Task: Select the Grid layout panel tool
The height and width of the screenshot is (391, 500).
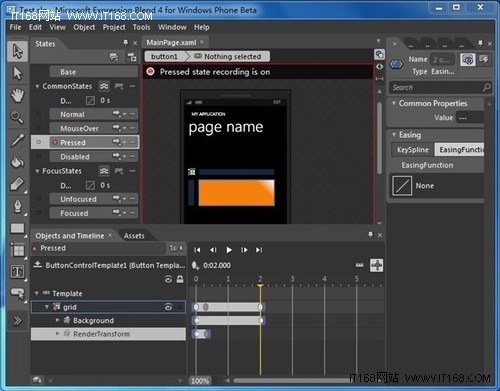Action: click(x=17, y=250)
